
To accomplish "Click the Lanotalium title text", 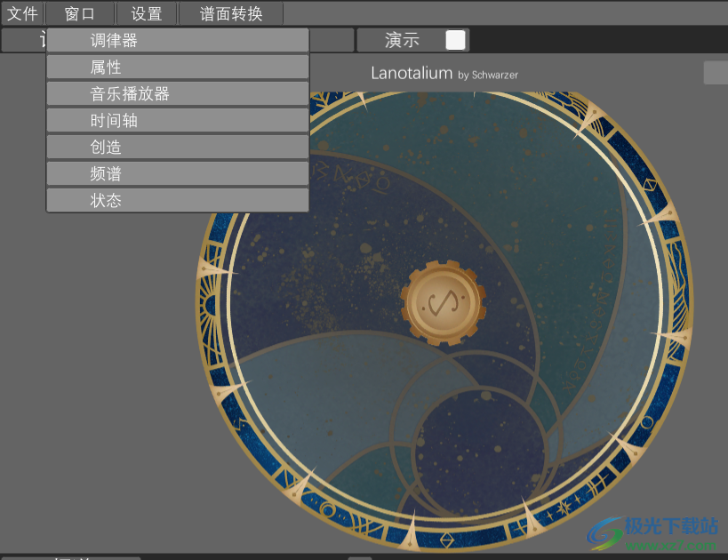I will click(x=411, y=74).
